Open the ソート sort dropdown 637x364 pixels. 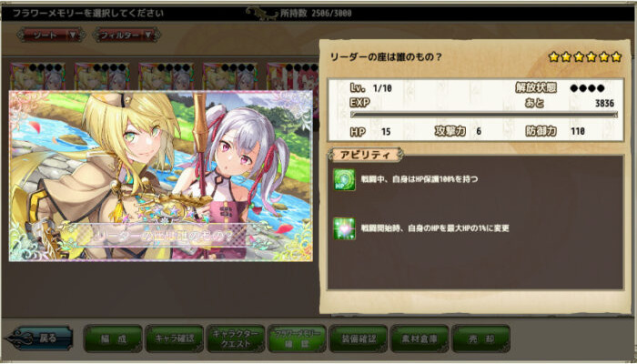tap(51, 35)
